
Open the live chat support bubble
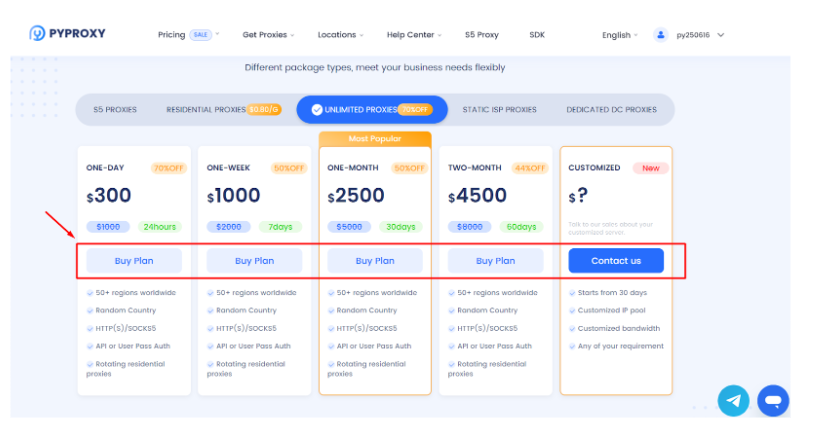coord(773,401)
